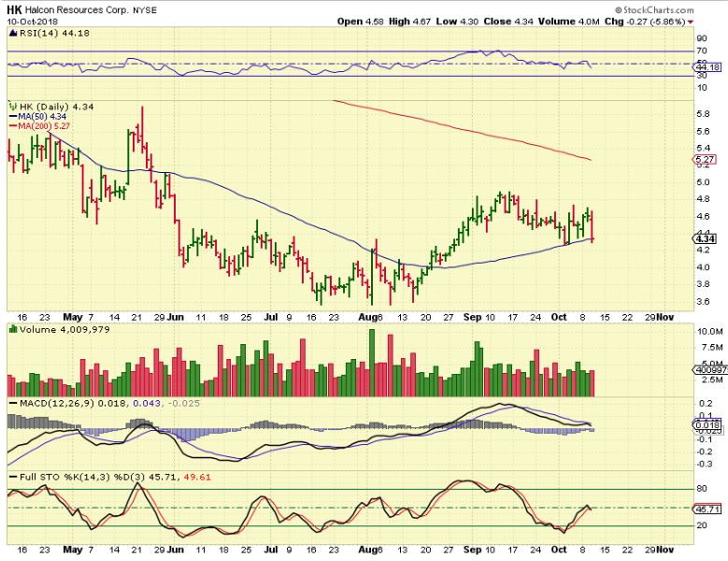
Task: Click the RSI(14) 44.18 legend label
Action: [54, 33]
